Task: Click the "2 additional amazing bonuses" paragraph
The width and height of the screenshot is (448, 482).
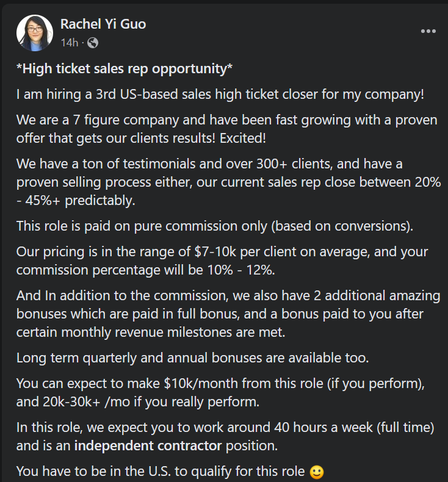Action: (x=228, y=313)
